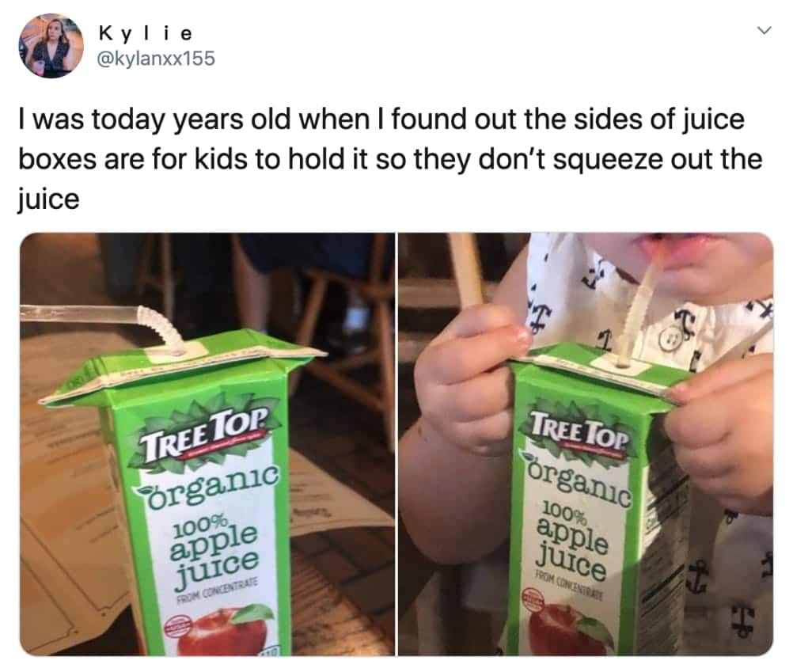Click the red apple on right juice box
The width and height of the screenshot is (793, 672).
point(567,629)
